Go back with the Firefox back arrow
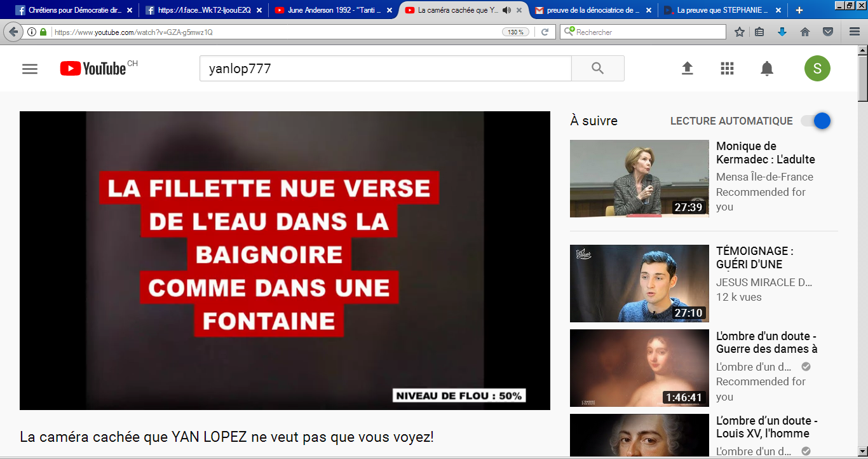The image size is (868, 459). [14, 32]
